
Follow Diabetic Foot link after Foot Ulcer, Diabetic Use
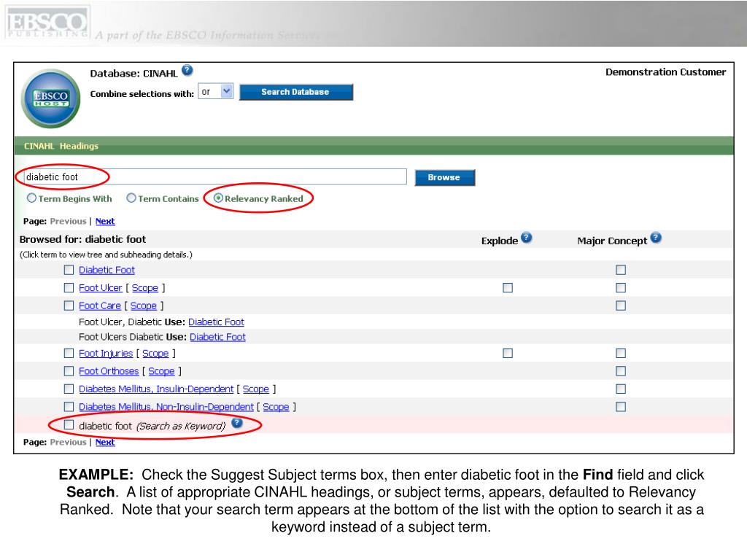tap(216, 322)
